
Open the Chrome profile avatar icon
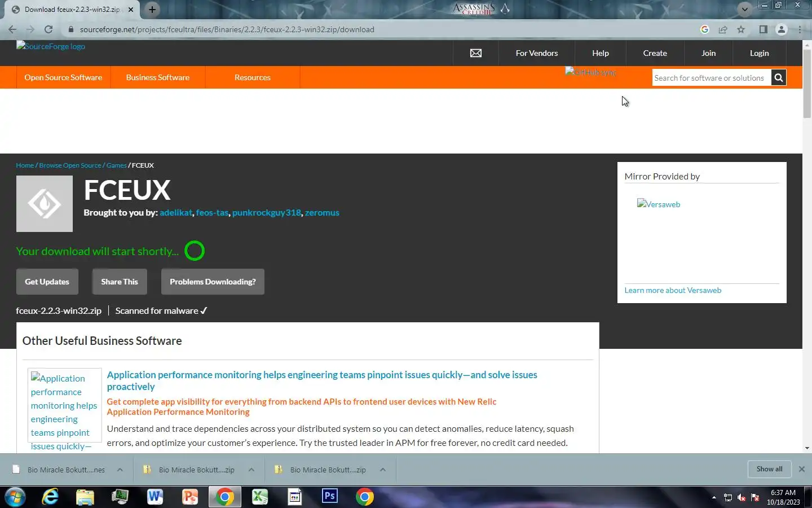782,29
